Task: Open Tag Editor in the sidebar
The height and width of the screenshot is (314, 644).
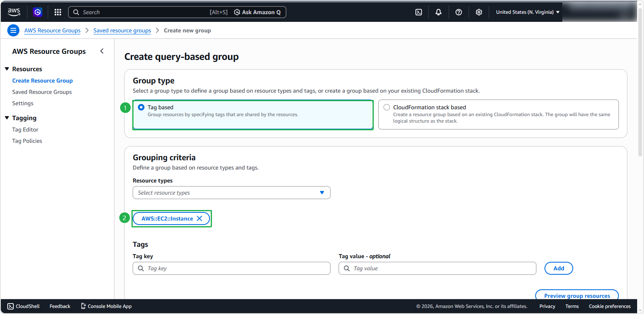Action: 25,129
